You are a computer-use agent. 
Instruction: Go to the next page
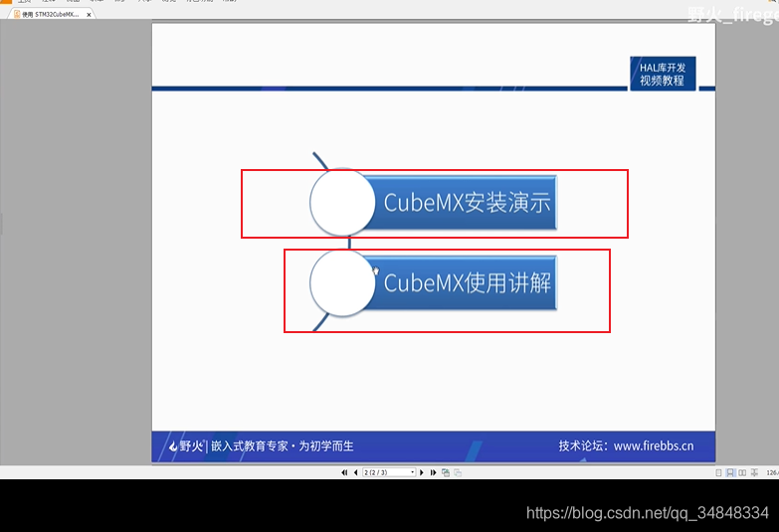click(x=422, y=472)
